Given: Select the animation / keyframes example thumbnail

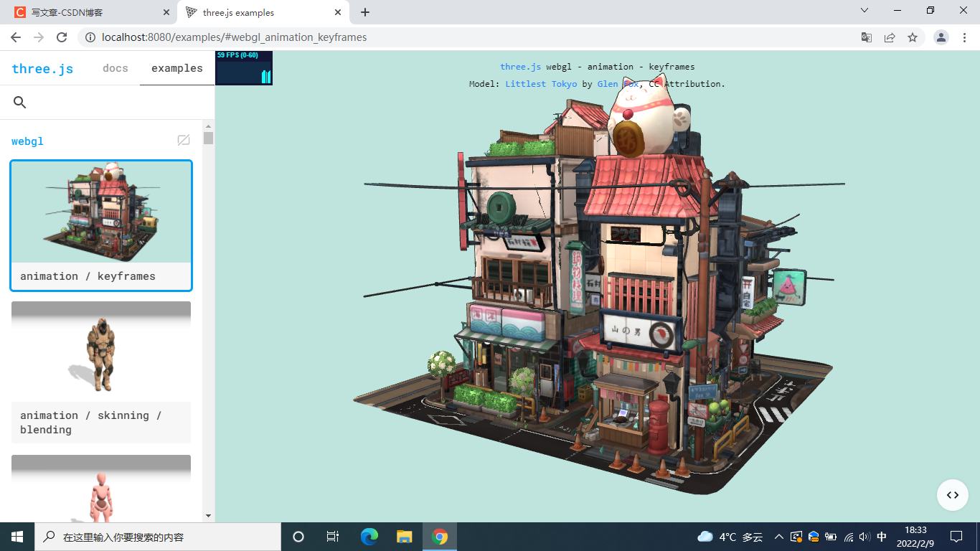Looking at the screenshot, I should pos(101,212).
